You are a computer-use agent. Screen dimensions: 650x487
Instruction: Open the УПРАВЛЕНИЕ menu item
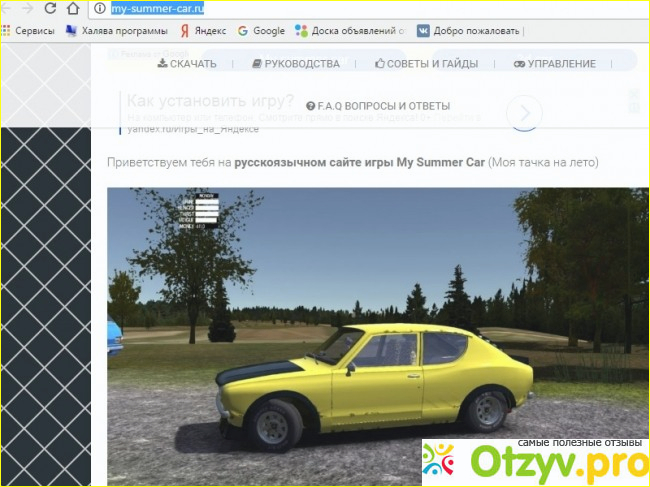pyautogui.click(x=555, y=64)
